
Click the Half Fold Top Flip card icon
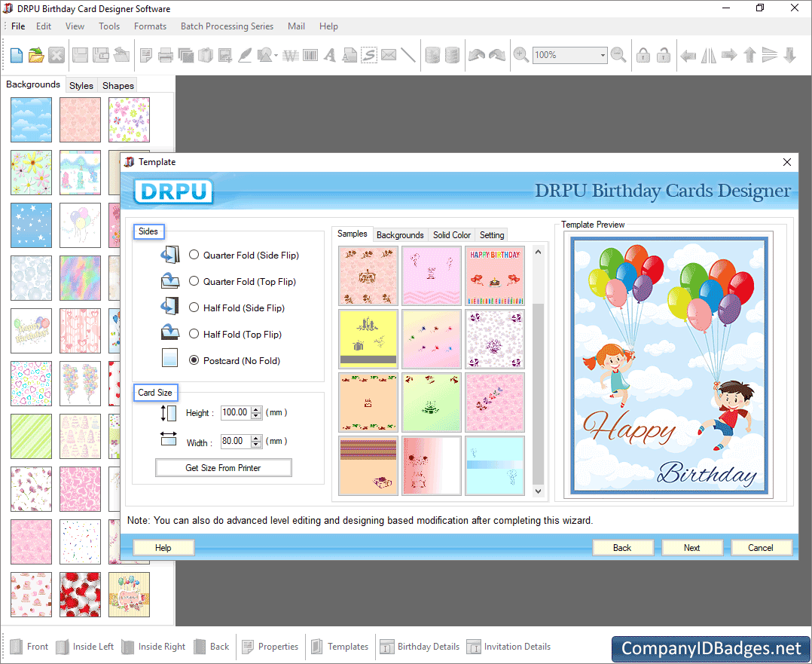(x=170, y=332)
